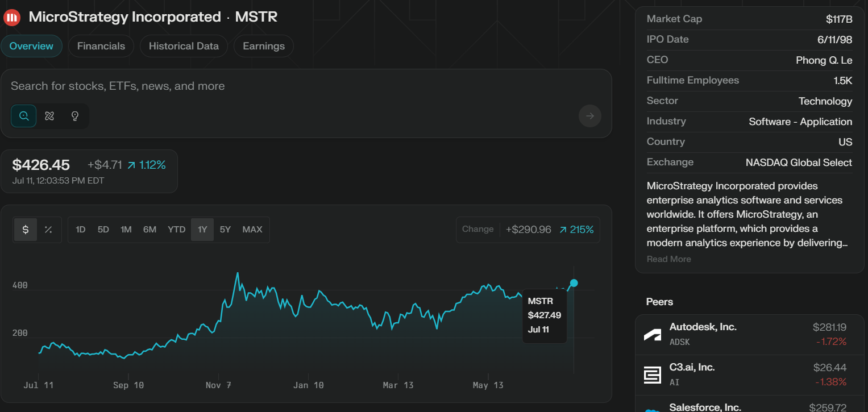This screenshot has width=868, height=412.
Task: Click the Jul 11 timestamp under price
Action: [x=58, y=181]
